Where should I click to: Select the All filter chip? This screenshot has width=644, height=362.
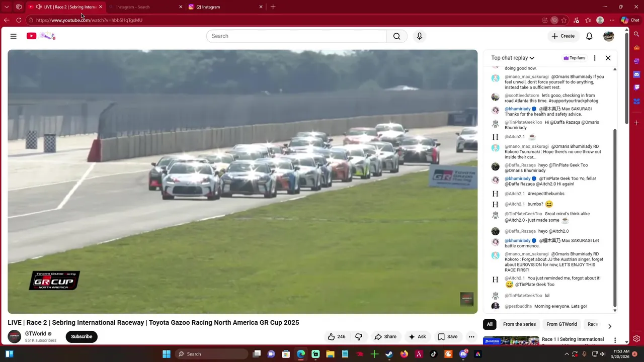click(x=490, y=324)
